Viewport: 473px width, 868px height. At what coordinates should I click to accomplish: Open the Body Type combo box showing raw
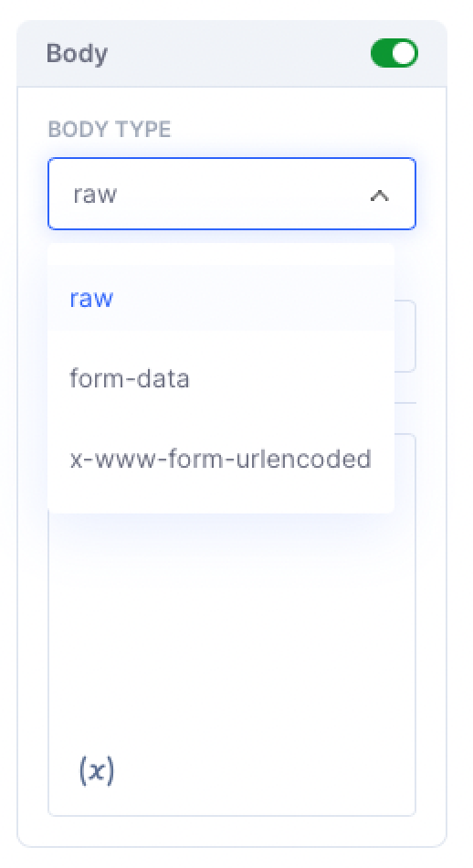click(232, 194)
